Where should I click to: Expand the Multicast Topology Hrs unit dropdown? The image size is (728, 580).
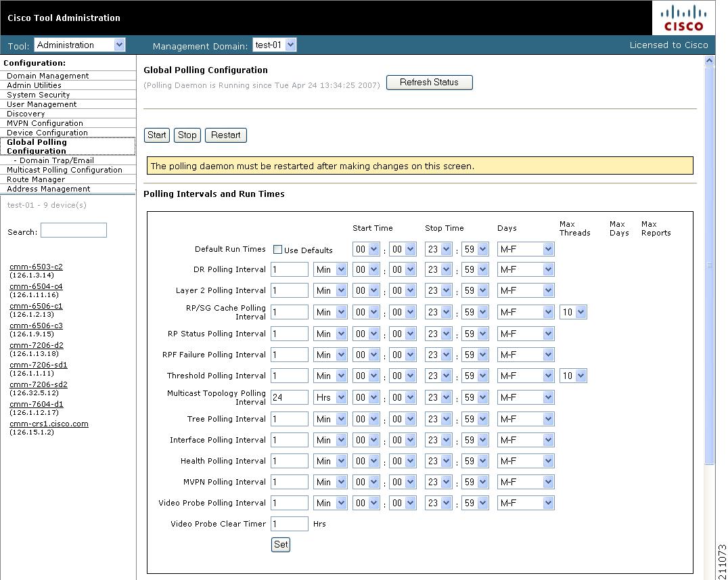click(x=330, y=397)
